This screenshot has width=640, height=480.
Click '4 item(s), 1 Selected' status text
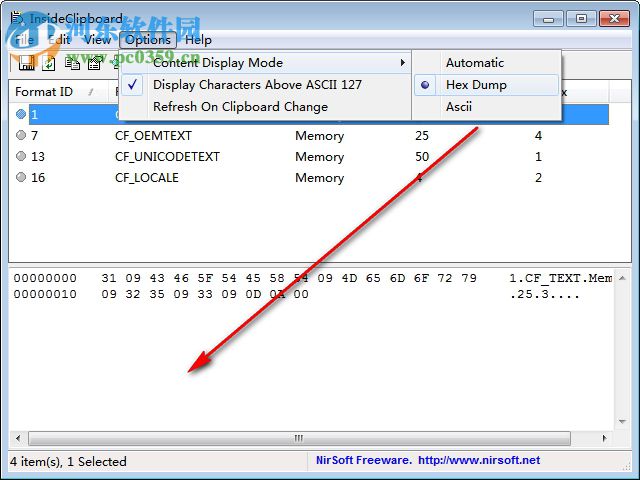68,461
